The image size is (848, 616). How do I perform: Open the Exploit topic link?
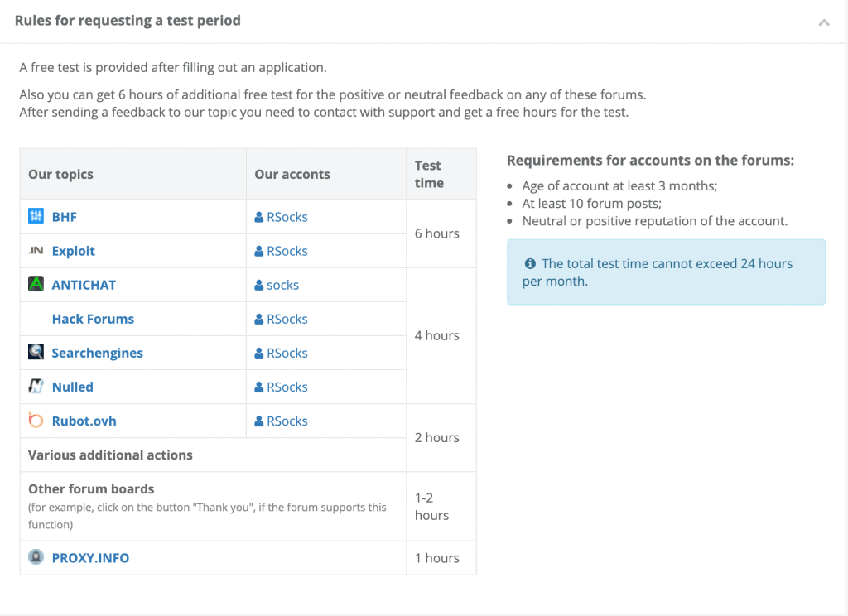click(74, 251)
